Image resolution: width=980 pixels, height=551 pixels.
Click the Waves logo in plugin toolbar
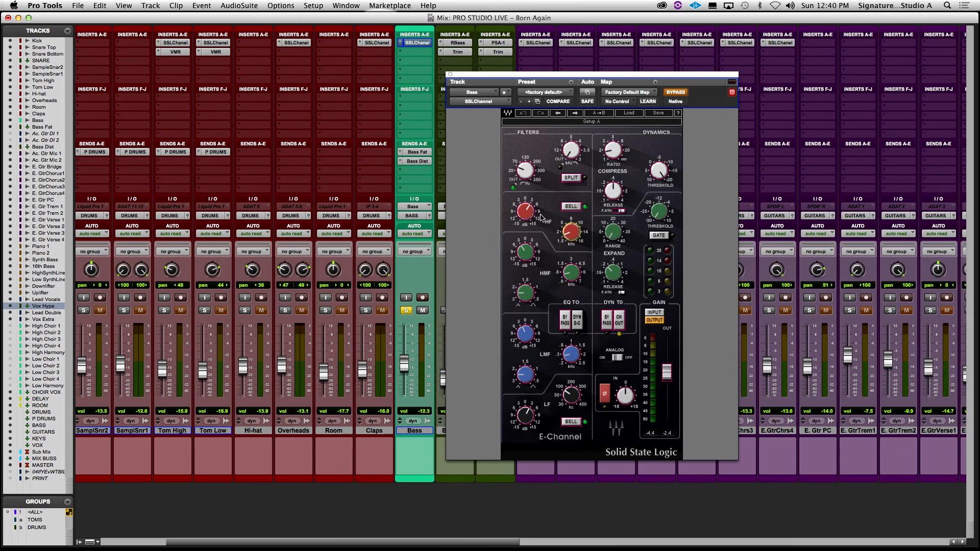click(x=508, y=113)
